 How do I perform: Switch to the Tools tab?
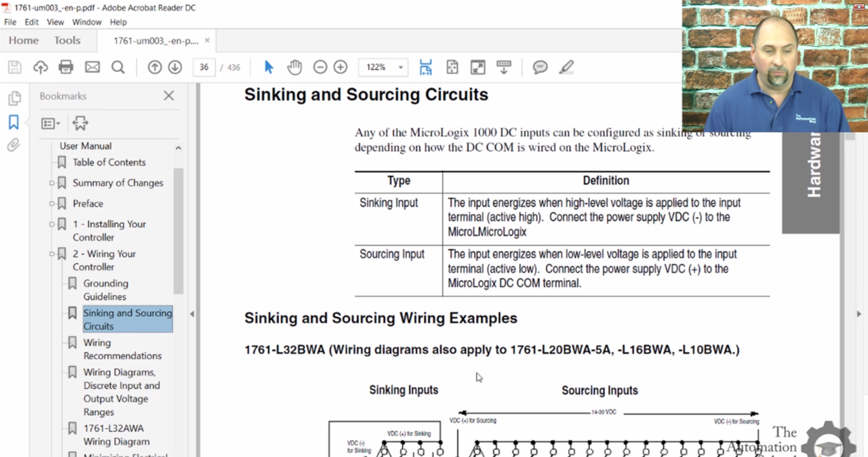point(67,41)
